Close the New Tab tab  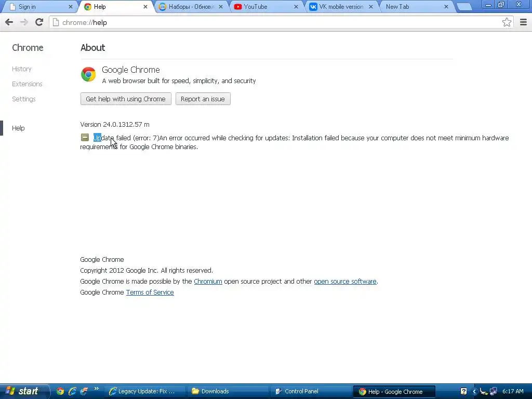tap(446, 7)
